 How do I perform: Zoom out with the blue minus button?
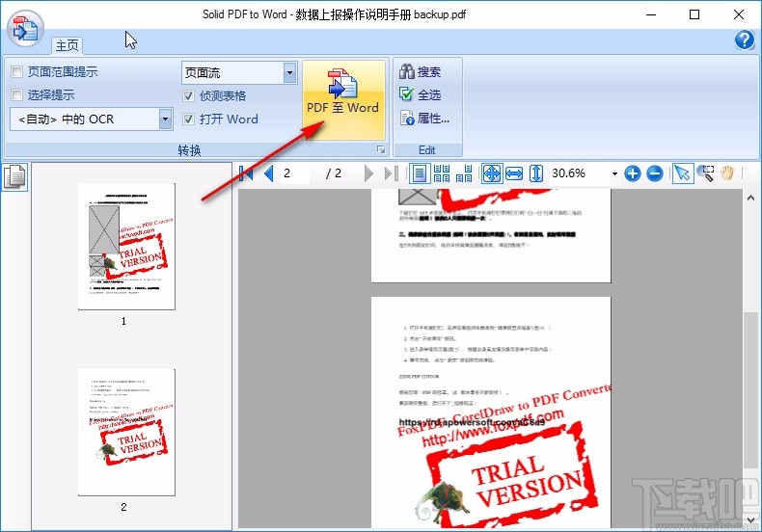[x=655, y=173]
